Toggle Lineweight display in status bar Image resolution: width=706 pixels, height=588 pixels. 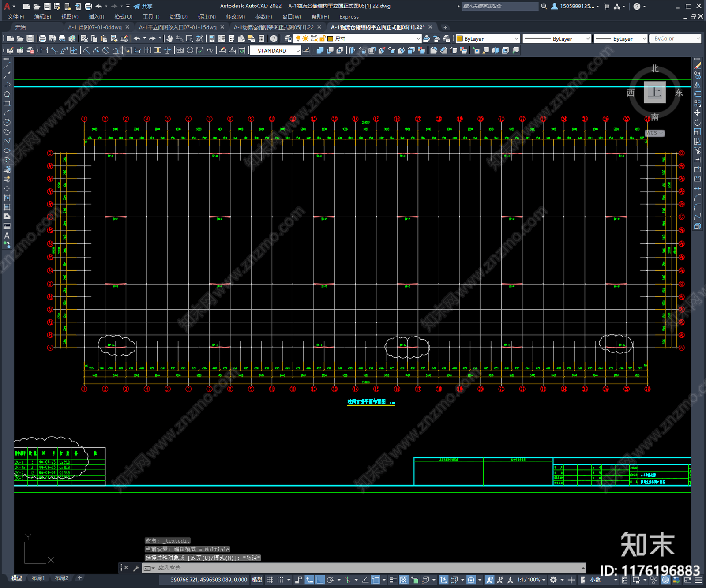pos(393,580)
